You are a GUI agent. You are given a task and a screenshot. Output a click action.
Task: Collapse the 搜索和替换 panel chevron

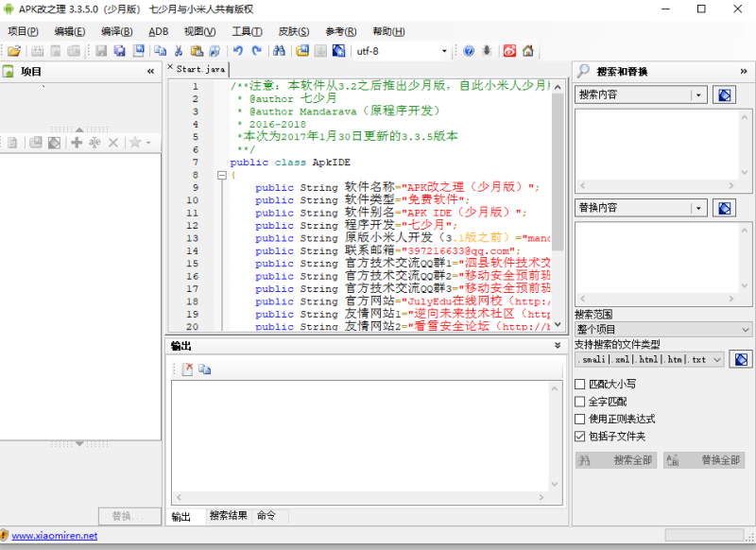click(744, 71)
